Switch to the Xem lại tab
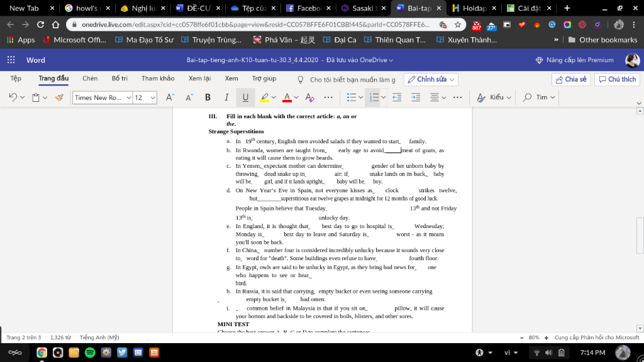This screenshot has height=362, width=644. click(x=199, y=79)
